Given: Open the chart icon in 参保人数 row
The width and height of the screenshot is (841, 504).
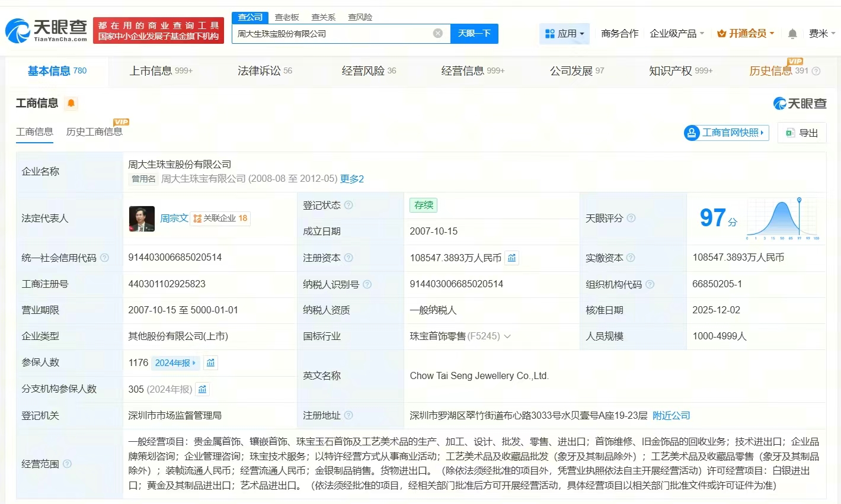Looking at the screenshot, I should click(x=210, y=362).
